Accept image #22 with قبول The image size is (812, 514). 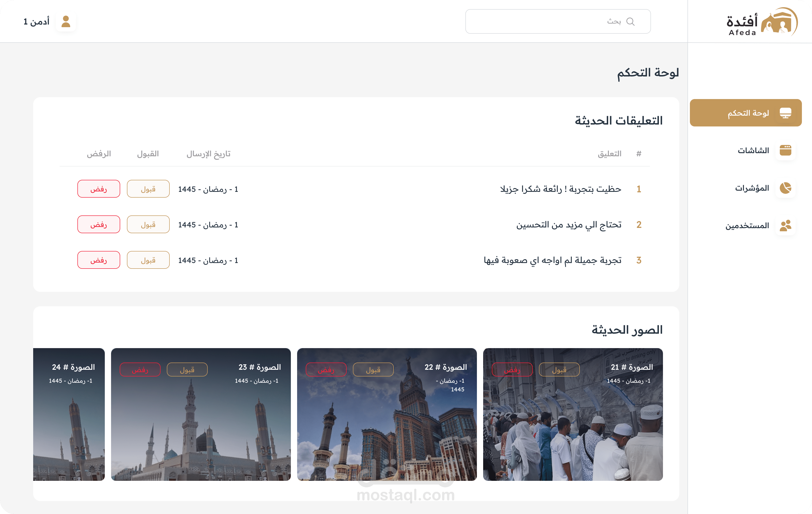(x=373, y=370)
